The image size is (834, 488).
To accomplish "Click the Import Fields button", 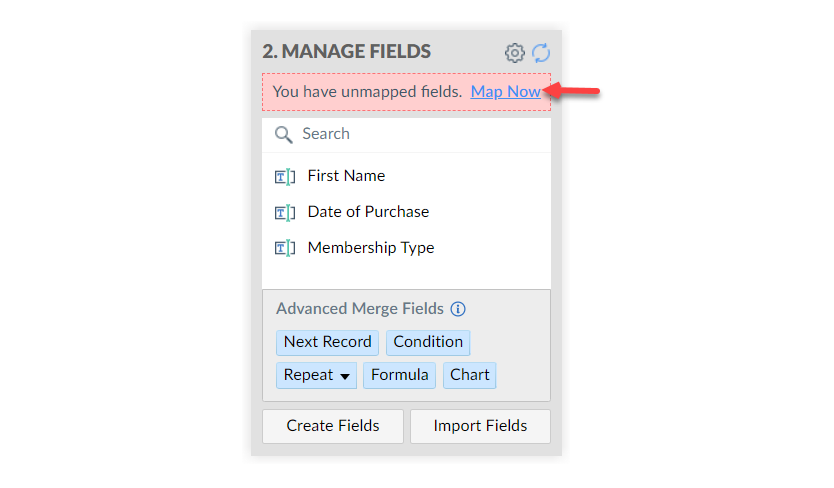I will (x=480, y=426).
